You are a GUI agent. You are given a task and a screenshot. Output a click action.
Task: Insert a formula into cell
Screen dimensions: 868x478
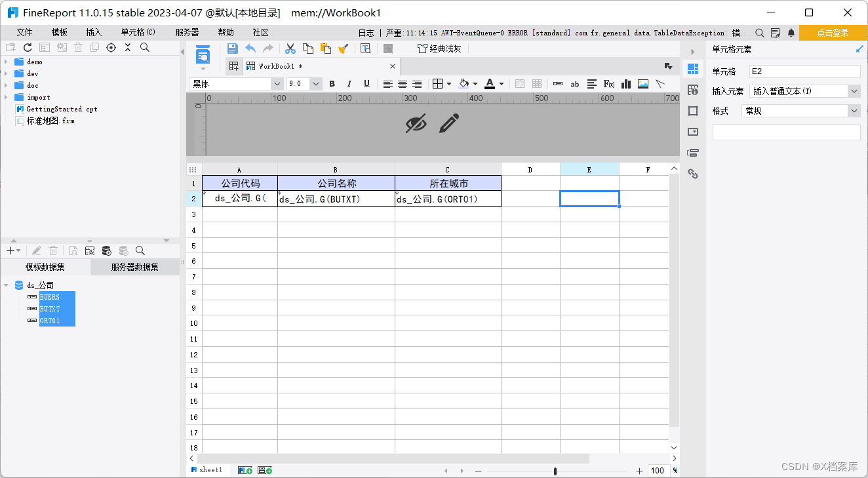pyautogui.click(x=609, y=84)
